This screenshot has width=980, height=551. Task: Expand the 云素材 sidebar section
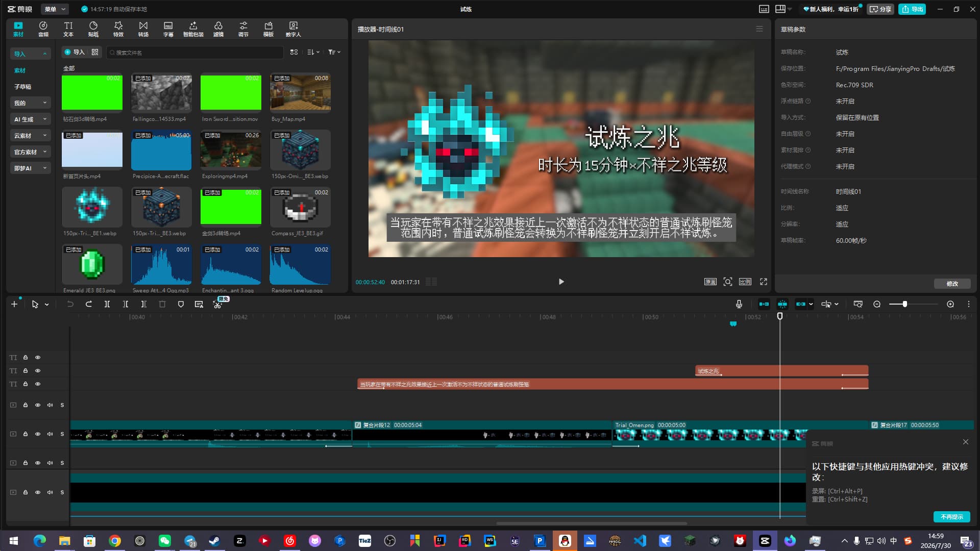click(x=30, y=136)
